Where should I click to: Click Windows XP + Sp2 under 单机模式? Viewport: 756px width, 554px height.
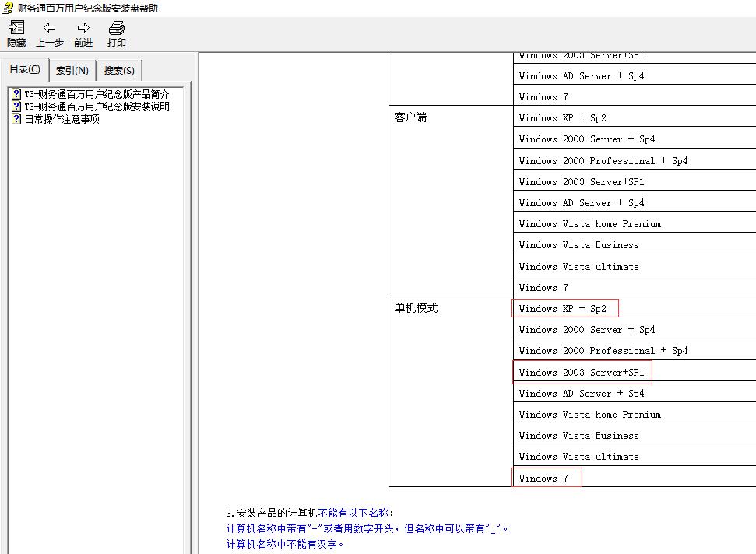[x=563, y=309]
